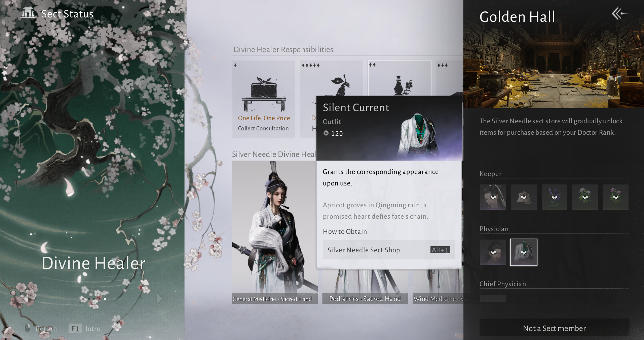Click the Outfit type label

[x=332, y=122]
